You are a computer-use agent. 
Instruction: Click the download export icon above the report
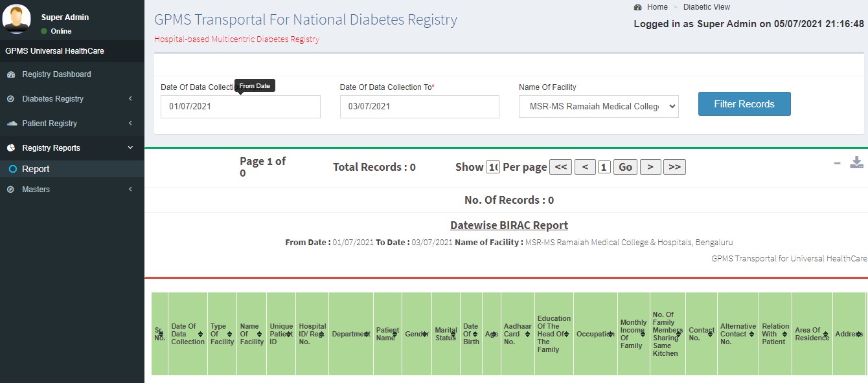click(x=857, y=162)
